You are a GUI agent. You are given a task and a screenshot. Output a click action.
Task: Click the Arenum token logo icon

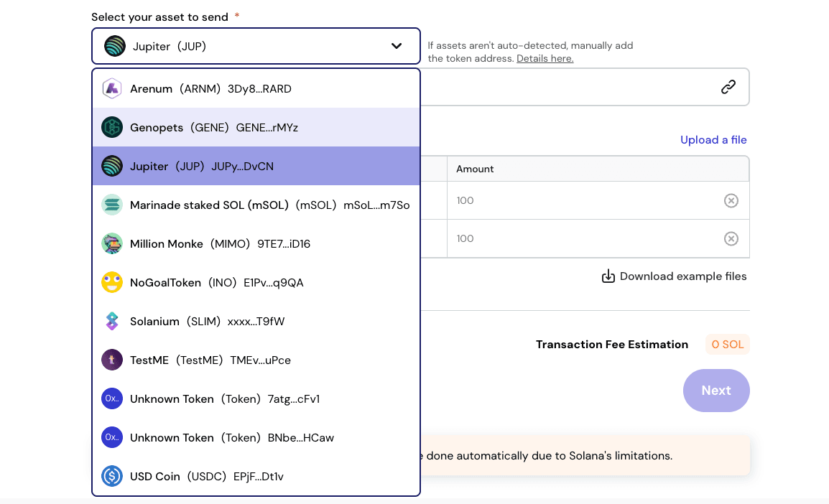pyautogui.click(x=112, y=89)
